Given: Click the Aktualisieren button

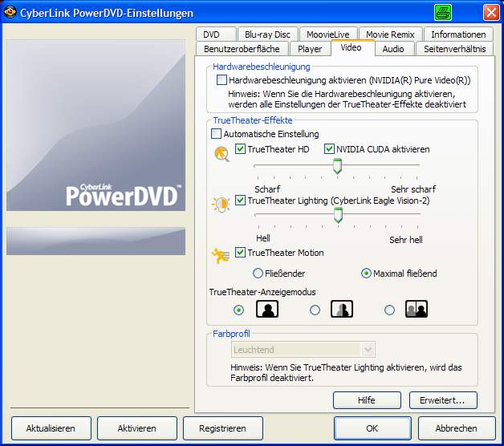Looking at the screenshot, I should 51,428.
